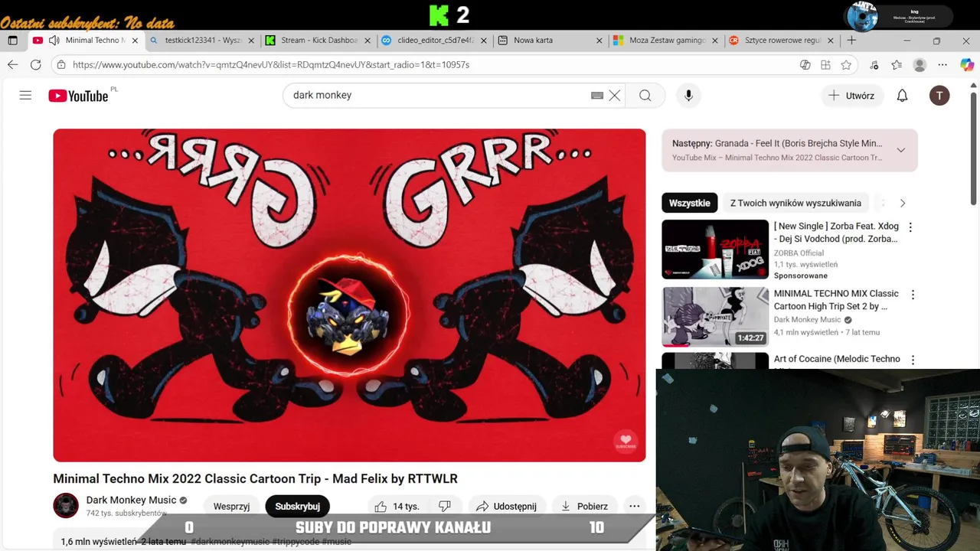Share the video using Udostępnij

[505, 506]
